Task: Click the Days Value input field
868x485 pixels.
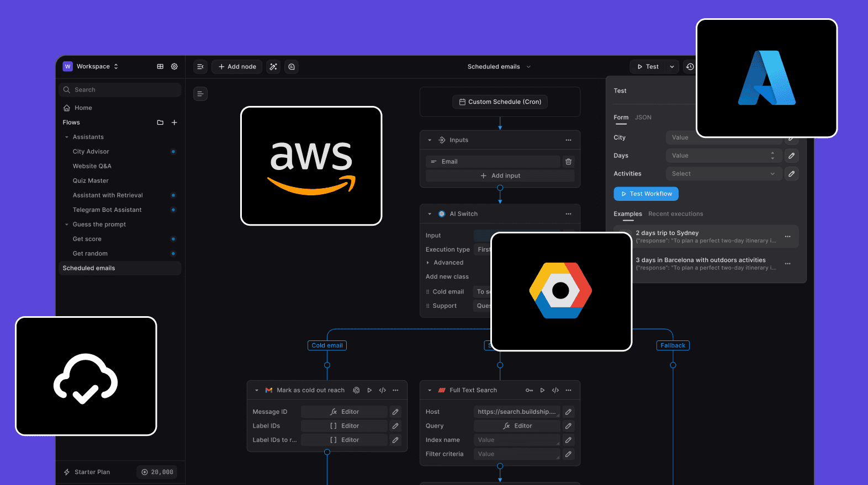Action: [x=724, y=156]
